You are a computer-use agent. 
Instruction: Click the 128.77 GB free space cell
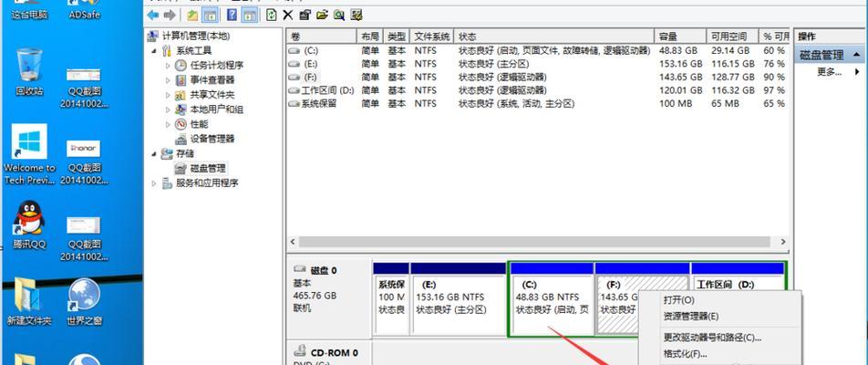click(733, 77)
